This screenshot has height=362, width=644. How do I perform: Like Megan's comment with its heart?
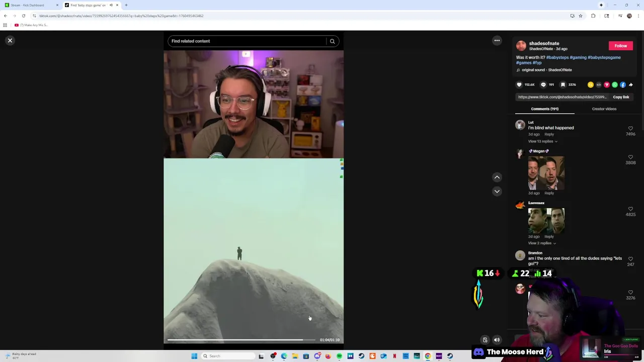(630, 157)
